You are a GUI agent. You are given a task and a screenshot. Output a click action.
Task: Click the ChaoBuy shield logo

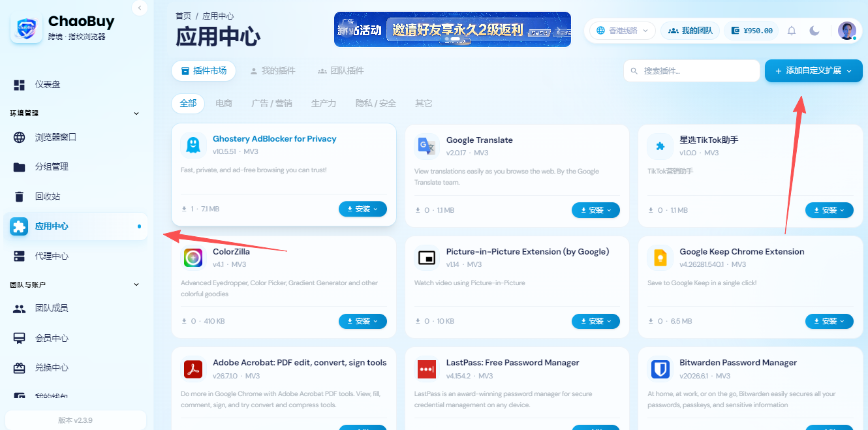click(27, 27)
